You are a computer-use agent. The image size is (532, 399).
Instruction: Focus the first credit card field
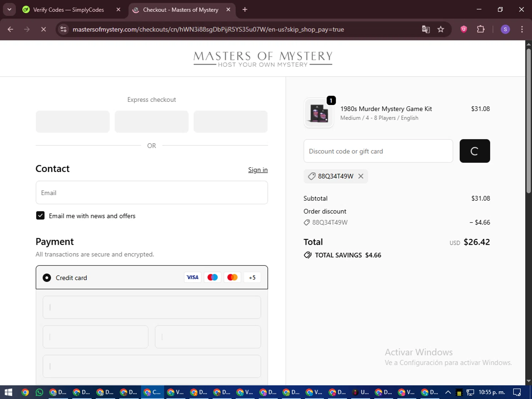[152, 307]
